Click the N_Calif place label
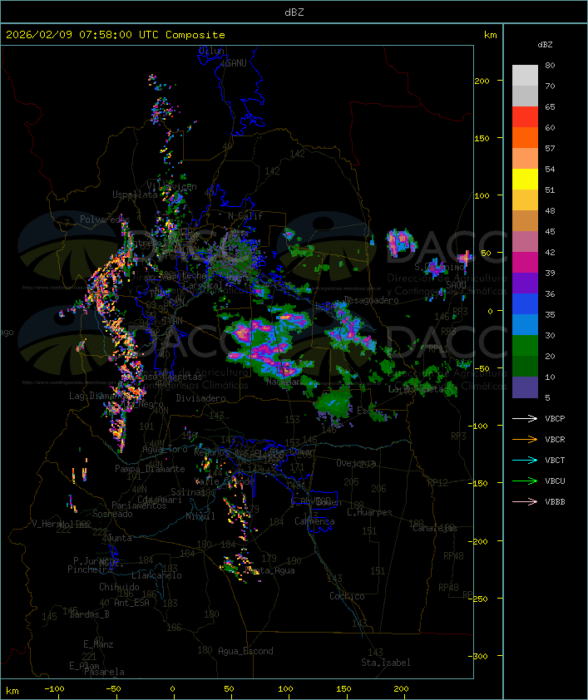 click(245, 216)
